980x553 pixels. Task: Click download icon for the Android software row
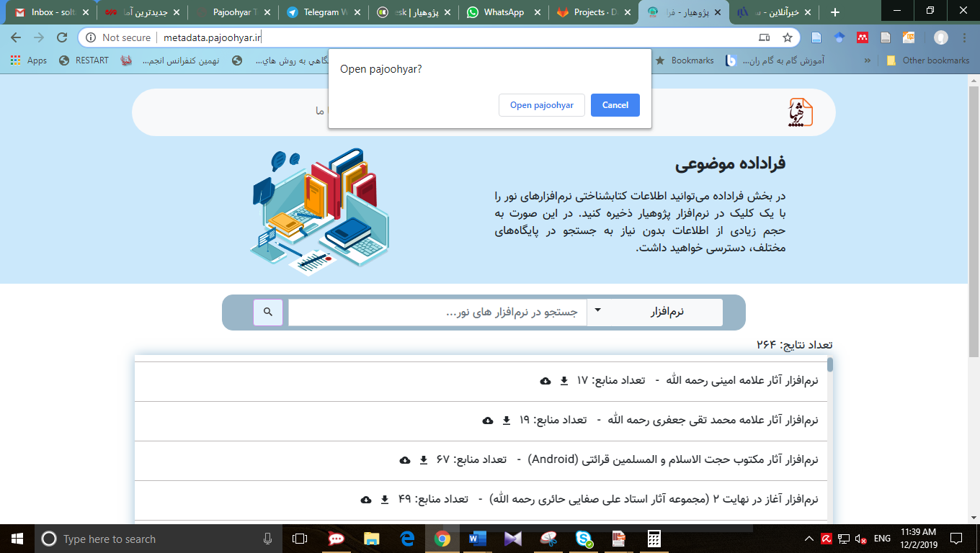click(424, 460)
